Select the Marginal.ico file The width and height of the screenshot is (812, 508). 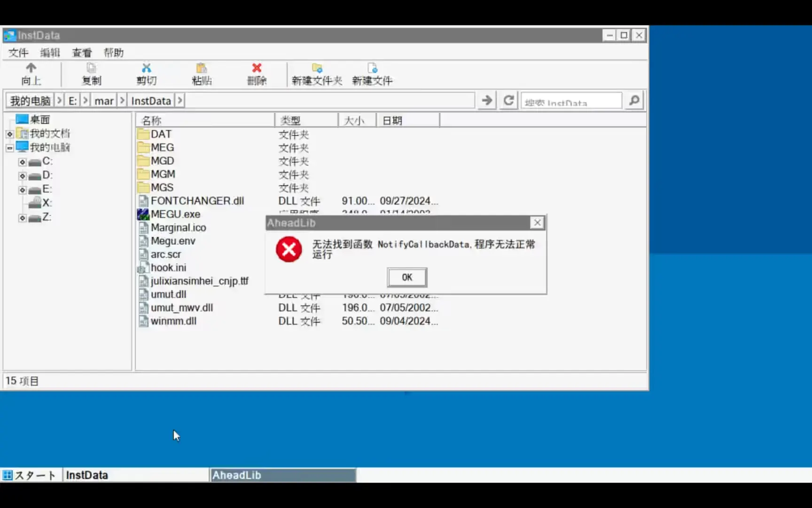pos(178,228)
